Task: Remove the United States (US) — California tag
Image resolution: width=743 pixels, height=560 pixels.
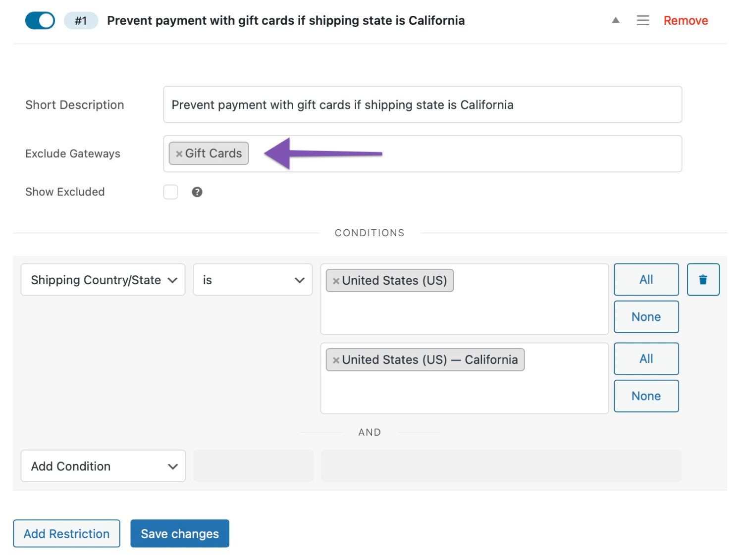Action: click(x=336, y=359)
